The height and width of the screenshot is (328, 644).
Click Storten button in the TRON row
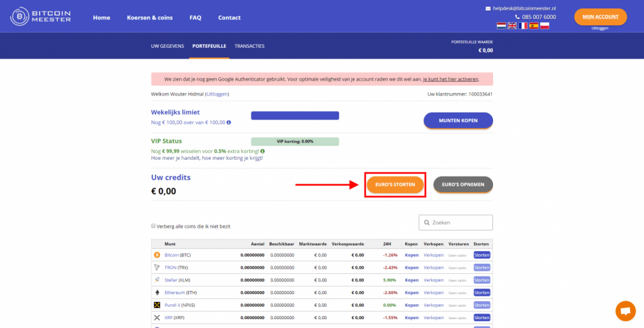click(x=482, y=268)
